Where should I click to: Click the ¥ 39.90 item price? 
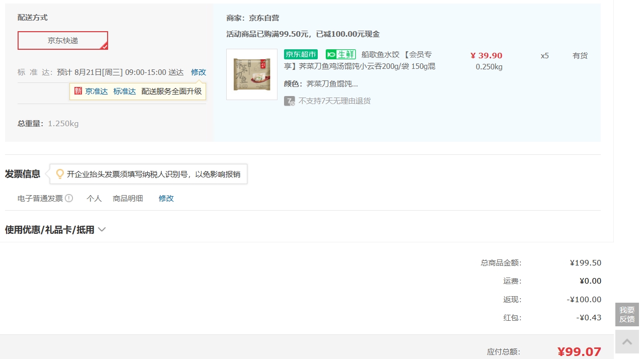pyautogui.click(x=486, y=56)
